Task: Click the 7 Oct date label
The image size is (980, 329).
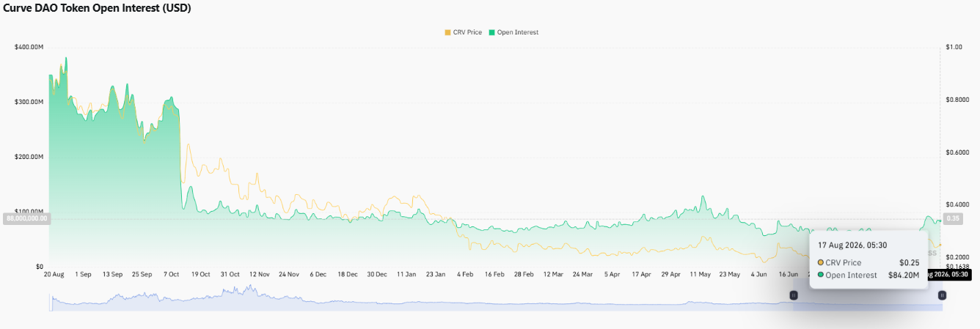Action: 171,274
